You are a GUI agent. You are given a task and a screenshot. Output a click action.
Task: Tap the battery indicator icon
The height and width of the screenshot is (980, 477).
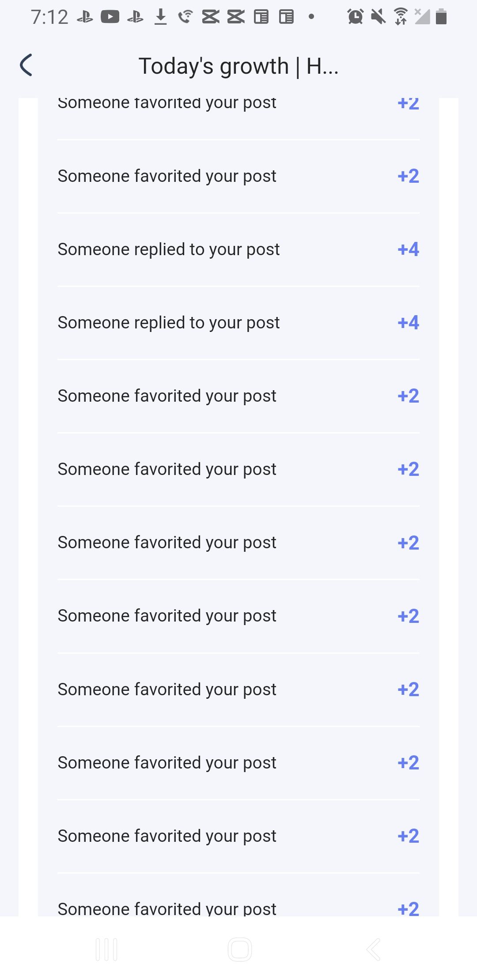pos(441,17)
